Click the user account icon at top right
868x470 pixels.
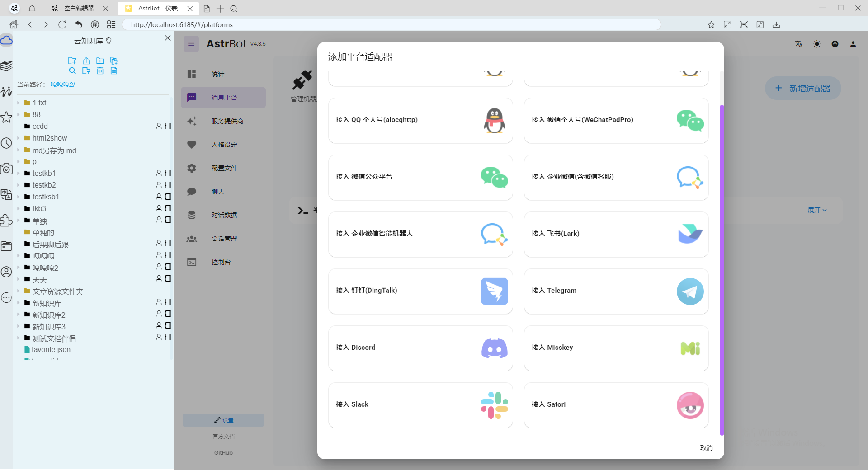tap(854, 44)
